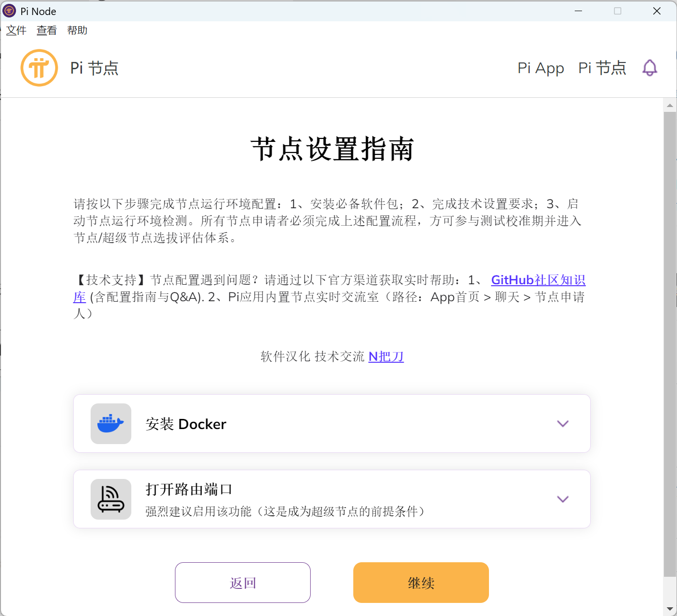Screen dimensions: 677x616
Task: Close the Pi Node window
Action: click(657, 11)
